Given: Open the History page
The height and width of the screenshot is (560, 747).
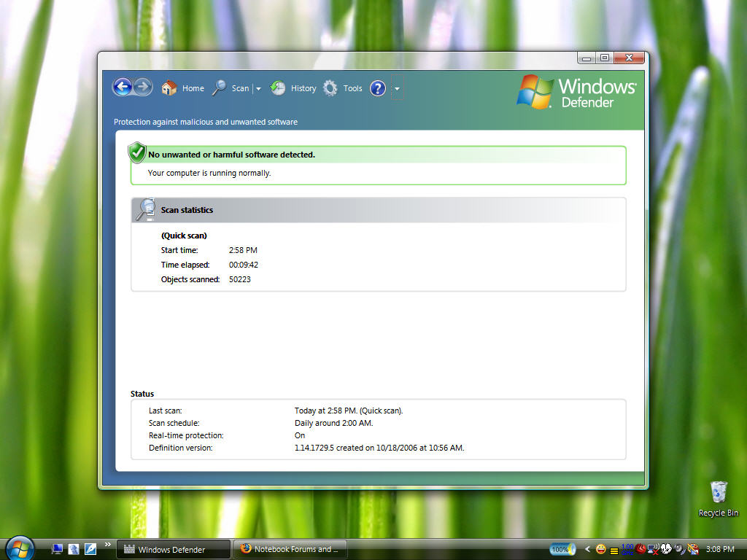Looking at the screenshot, I should point(293,88).
